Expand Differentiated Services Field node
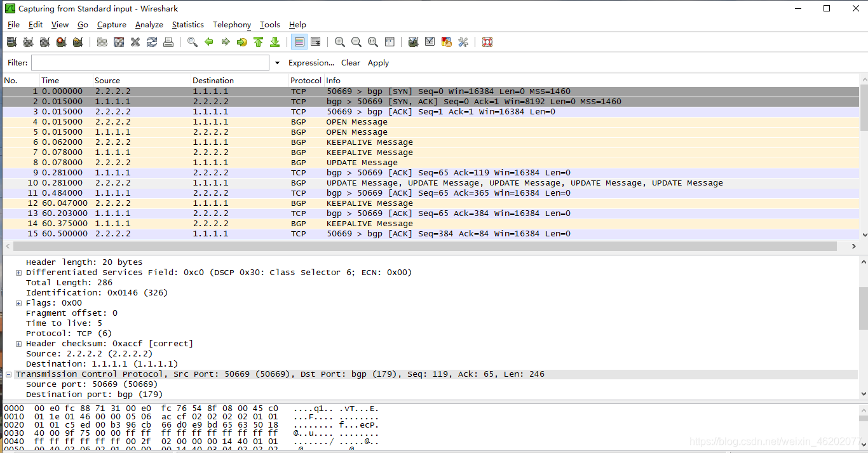868x453 pixels. coord(19,273)
